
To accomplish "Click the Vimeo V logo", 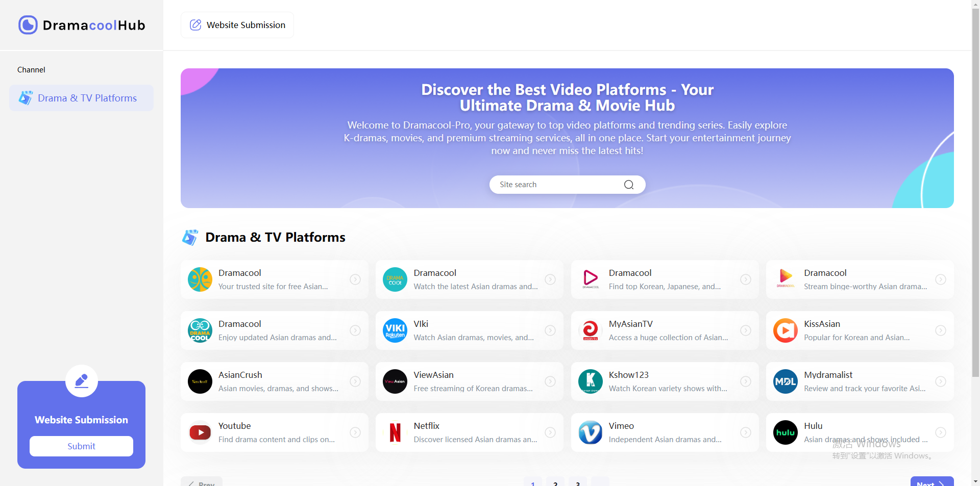I will [591, 432].
